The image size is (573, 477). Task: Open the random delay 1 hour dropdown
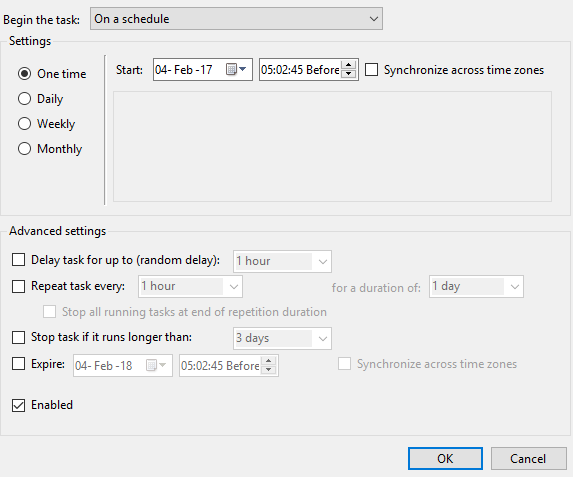[x=282, y=261]
